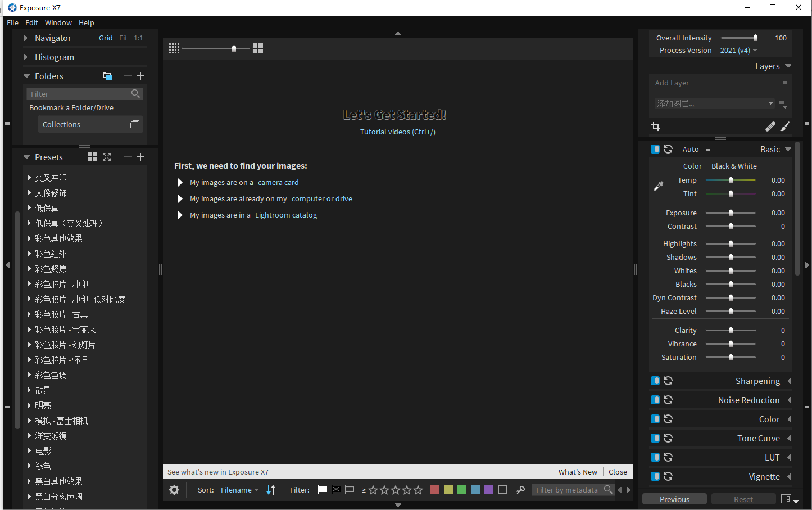Screen dimensions: 812x510
Task: Click the add Presets plus icon
Action: click(141, 157)
